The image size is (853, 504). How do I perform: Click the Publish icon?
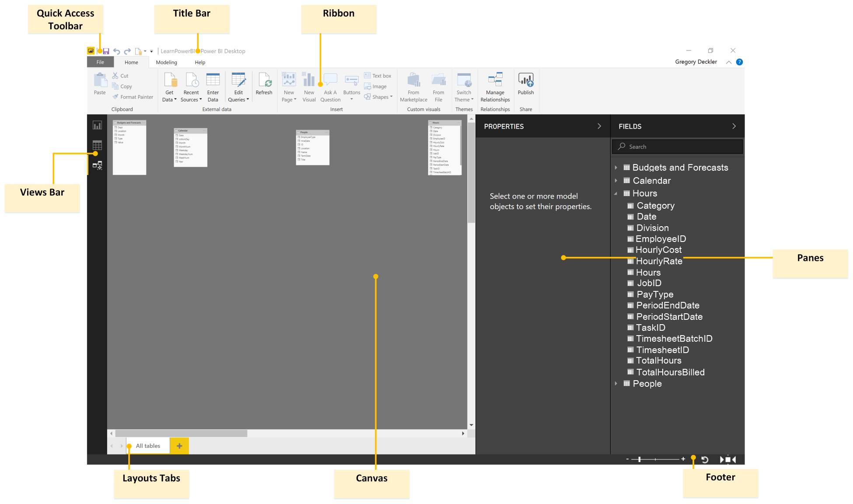click(x=526, y=80)
